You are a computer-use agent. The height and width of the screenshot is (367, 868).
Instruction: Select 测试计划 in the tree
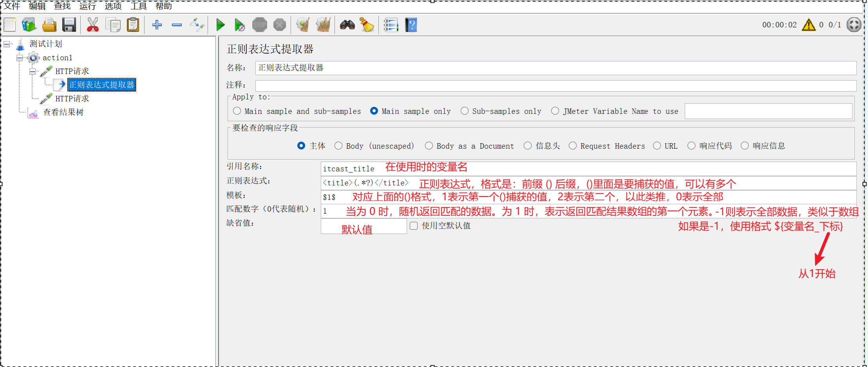[46, 44]
